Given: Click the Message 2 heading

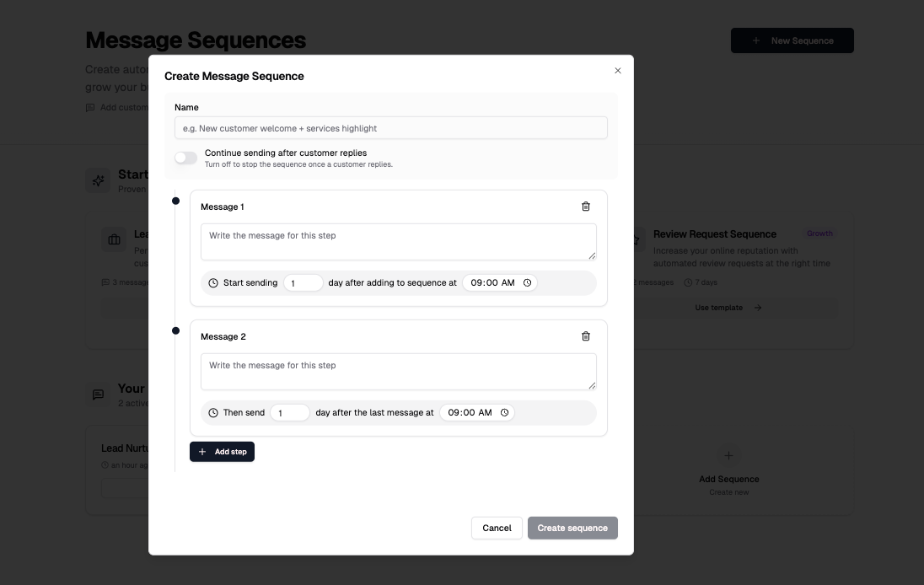Looking at the screenshot, I should click(223, 336).
